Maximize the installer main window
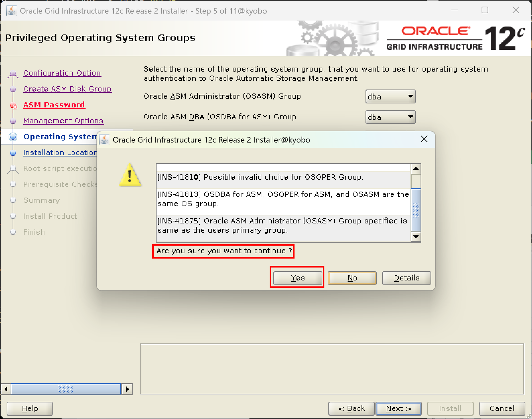 pos(485,10)
